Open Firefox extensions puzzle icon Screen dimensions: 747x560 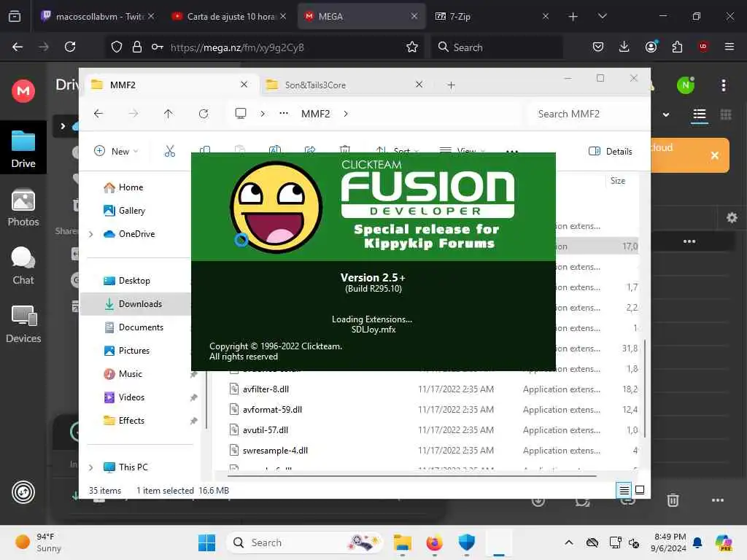677,47
